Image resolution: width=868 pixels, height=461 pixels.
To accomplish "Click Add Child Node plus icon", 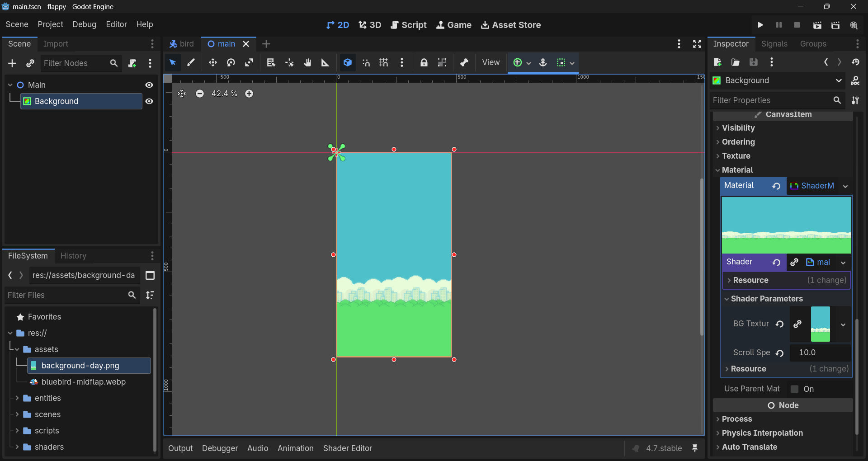I will click(x=12, y=63).
